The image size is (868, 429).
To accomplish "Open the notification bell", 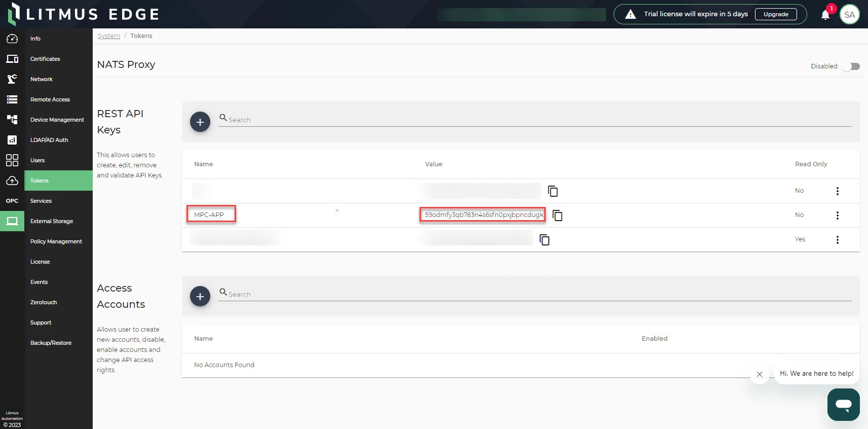I will 825,14.
